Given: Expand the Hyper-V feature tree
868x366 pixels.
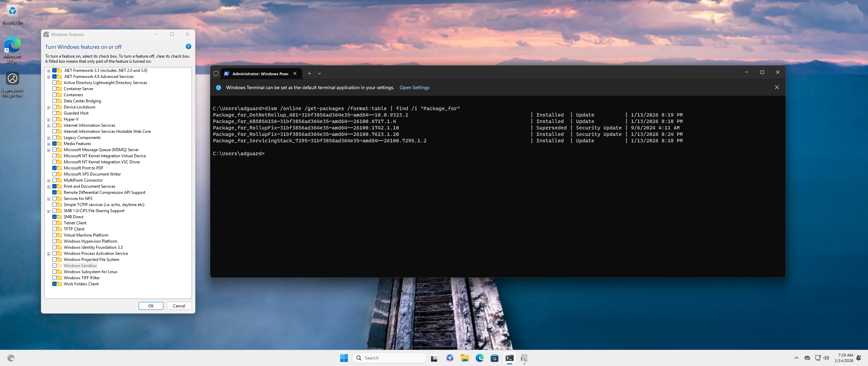Looking at the screenshot, I should pyautogui.click(x=48, y=120).
